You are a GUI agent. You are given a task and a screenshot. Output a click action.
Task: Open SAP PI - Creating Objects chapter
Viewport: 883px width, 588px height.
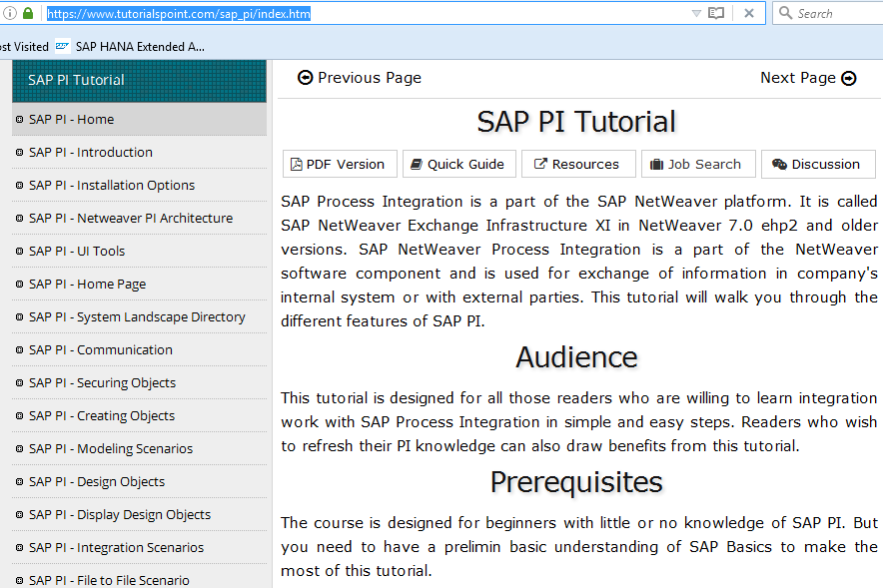point(139,416)
